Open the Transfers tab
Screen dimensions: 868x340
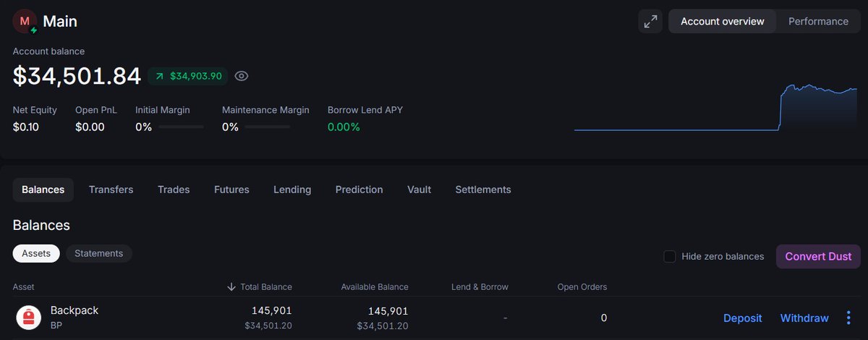coord(111,190)
